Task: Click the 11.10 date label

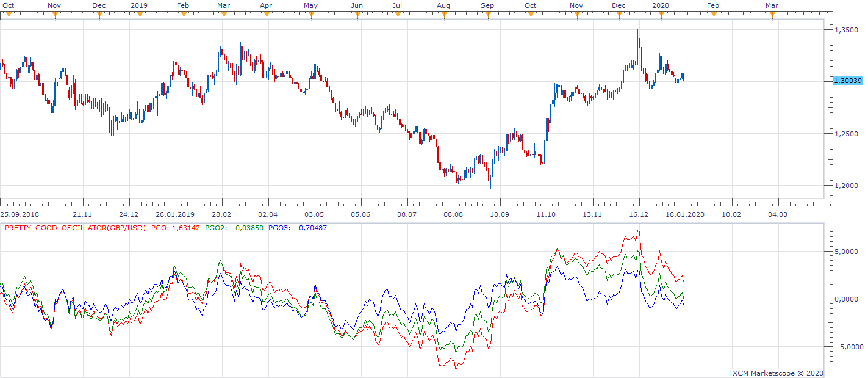Action: point(546,214)
